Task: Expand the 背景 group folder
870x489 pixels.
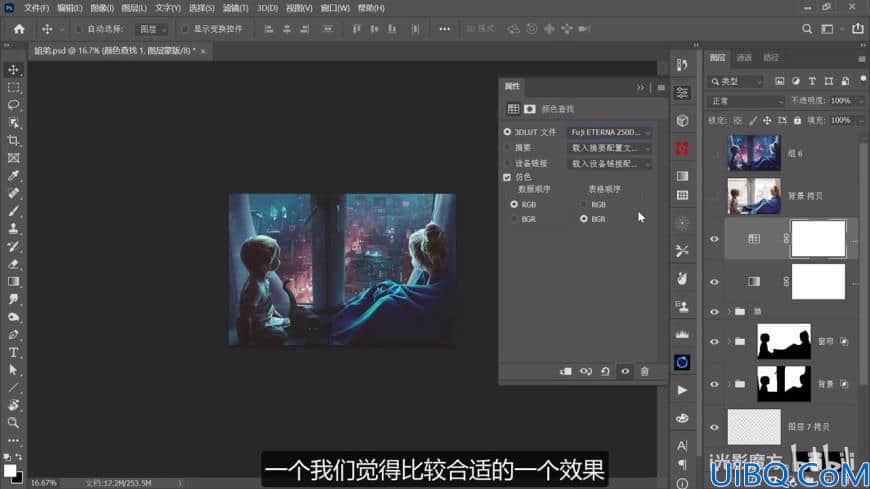Action: pyautogui.click(x=730, y=384)
